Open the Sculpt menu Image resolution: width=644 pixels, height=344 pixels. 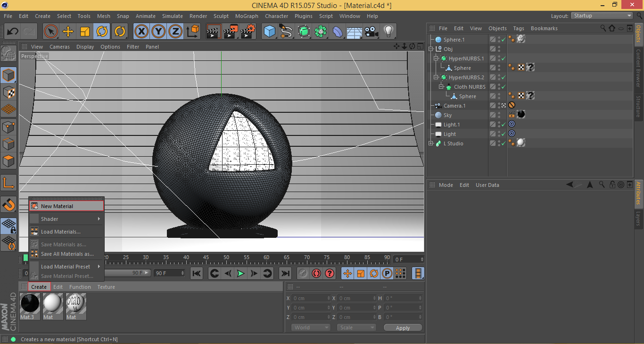click(221, 16)
